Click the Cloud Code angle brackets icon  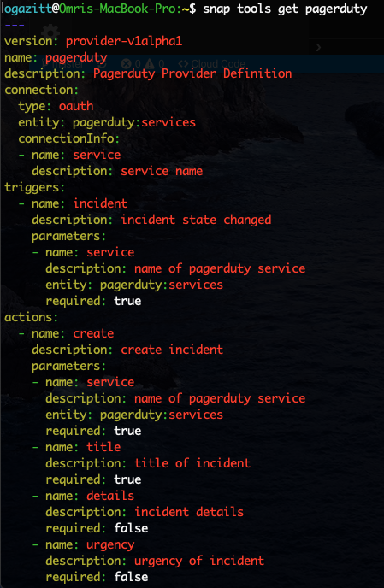(x=183, y=64)
